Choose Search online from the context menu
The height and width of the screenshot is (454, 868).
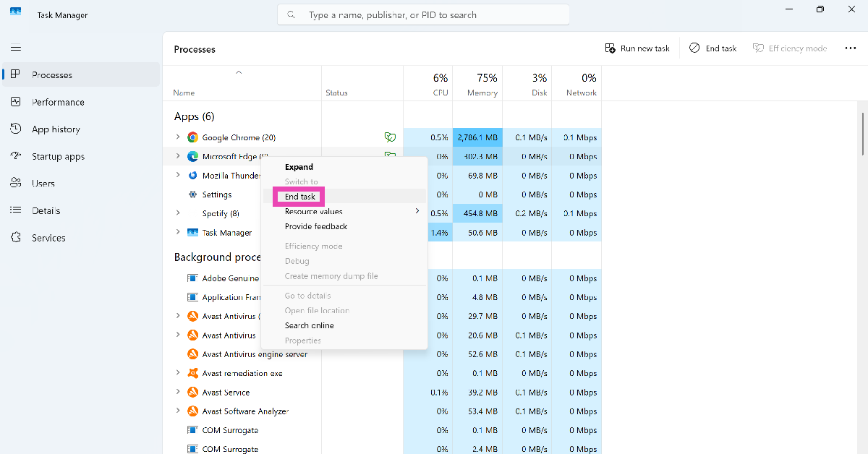pyautogui.click(x=309, y=325)
